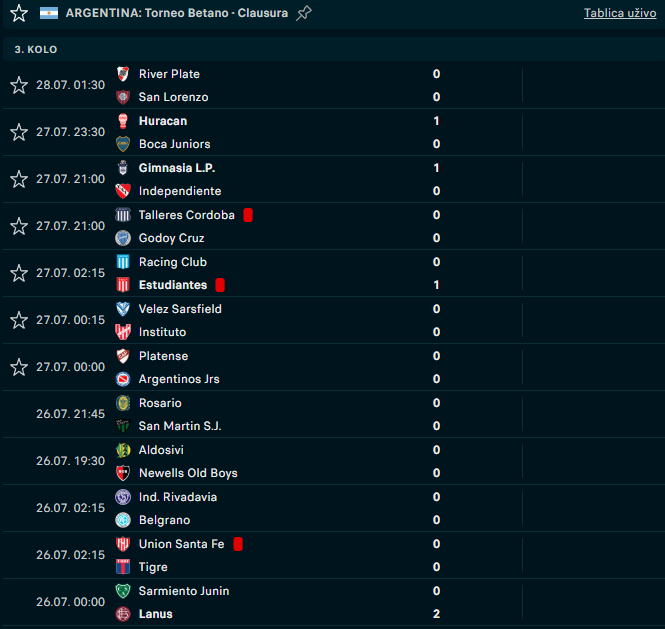
Task: Click the Sarmiento Junin crest
Action: click(x=123, y=591)
